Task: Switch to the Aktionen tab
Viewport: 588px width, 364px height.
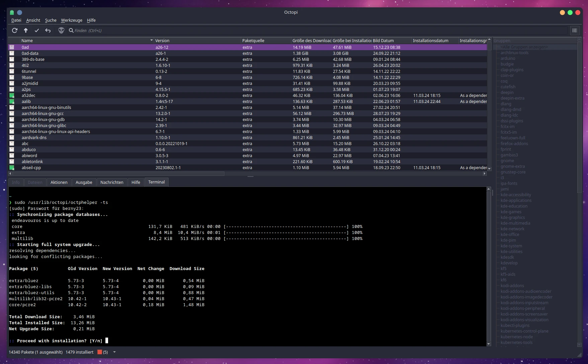Action: [59, 183]
